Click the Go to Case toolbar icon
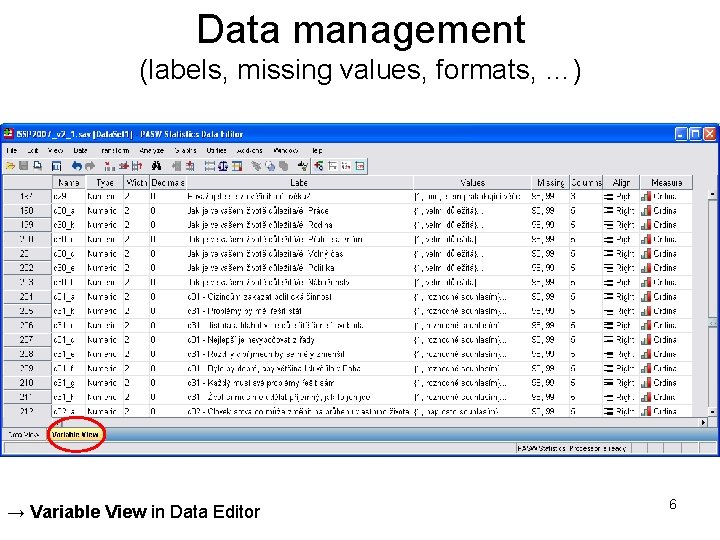The width and height of the screenshot is (720, 540). [x=110, y=166]
